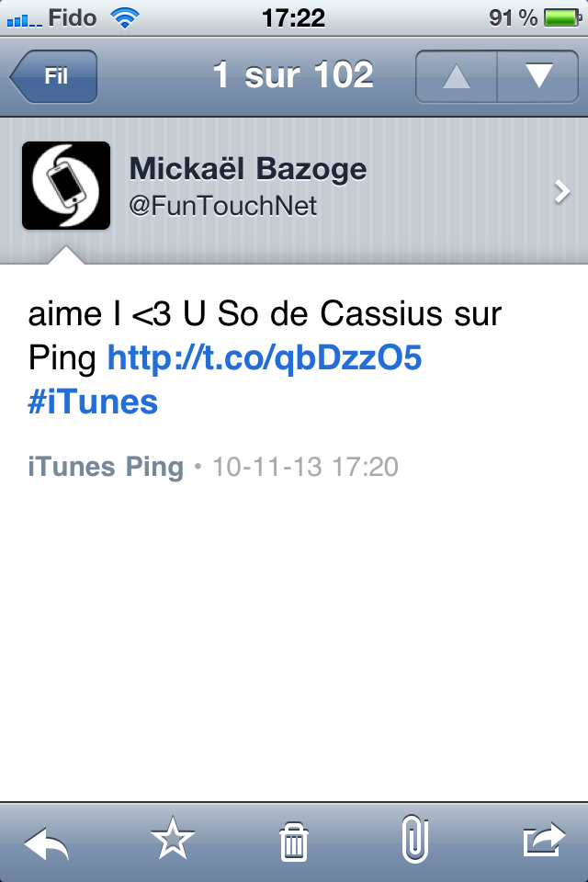Tap the 10-11-13 17:20 timestamp

coord(306,467)
